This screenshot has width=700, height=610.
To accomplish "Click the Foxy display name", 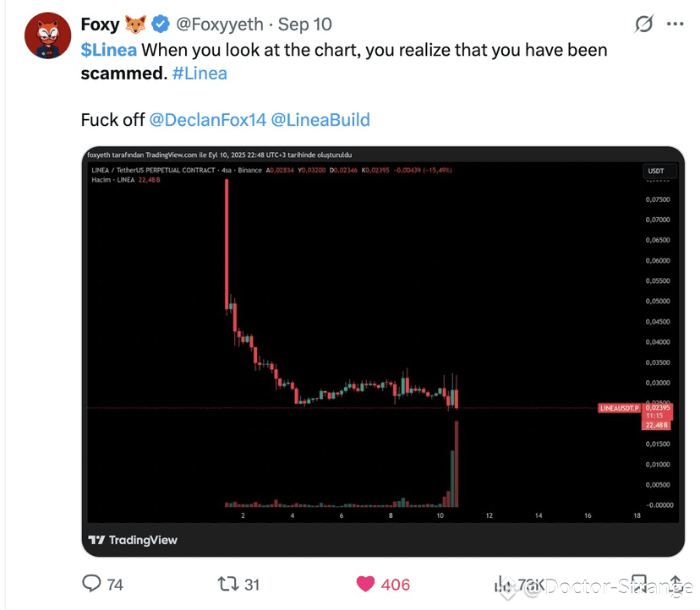I will coord(100,25).
